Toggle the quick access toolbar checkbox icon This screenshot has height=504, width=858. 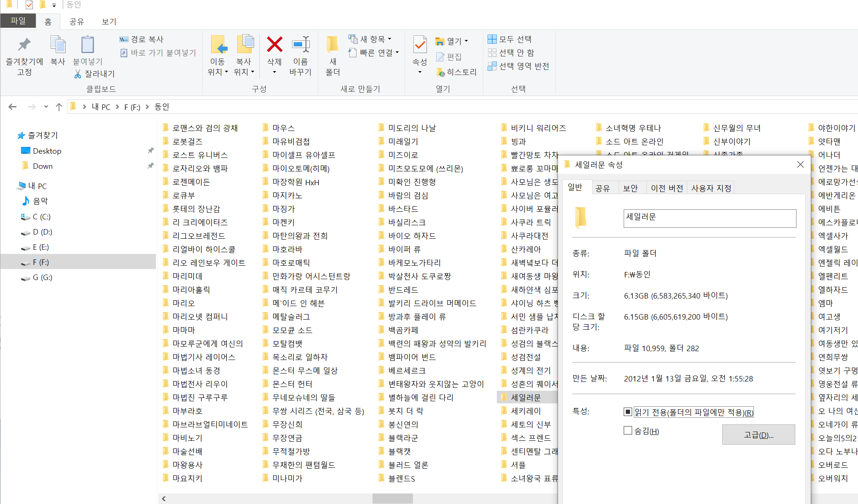tap(29, 5)
